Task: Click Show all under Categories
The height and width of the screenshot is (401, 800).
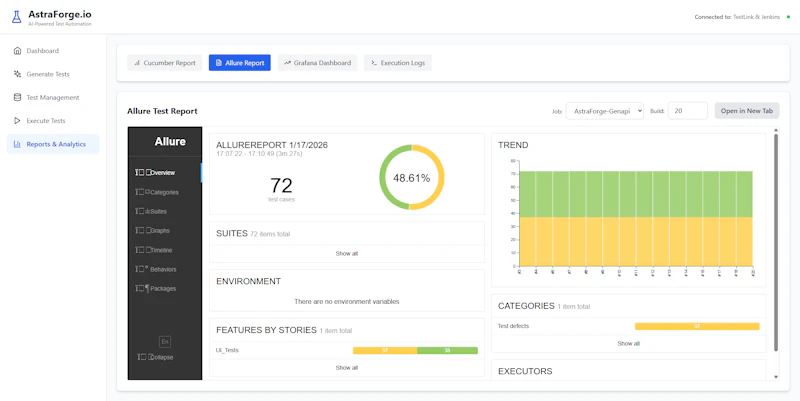Action: click(629, 344)
